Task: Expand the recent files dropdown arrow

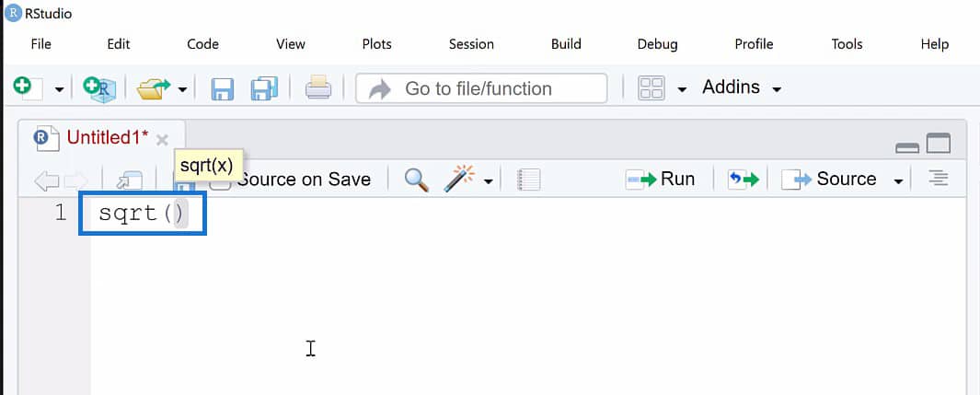Action: coord(182,90)
